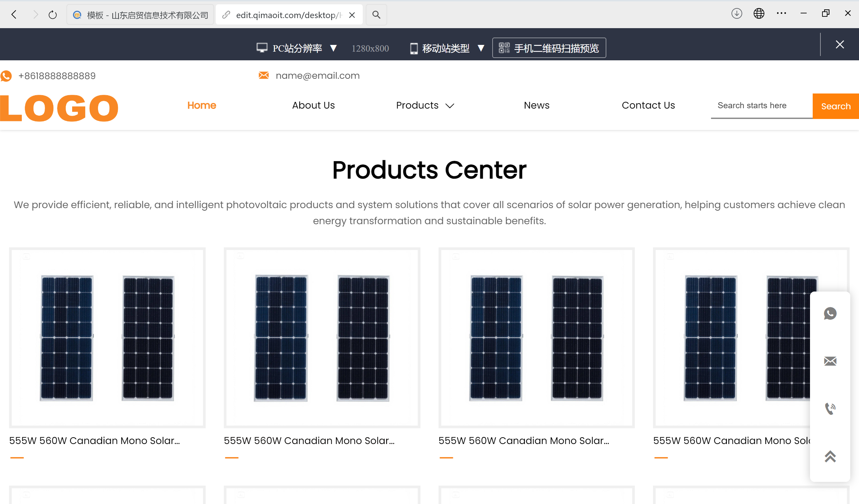This screenshot has height=504, width=859.
Task: Click the browser download icon
Action: point(737,14)
